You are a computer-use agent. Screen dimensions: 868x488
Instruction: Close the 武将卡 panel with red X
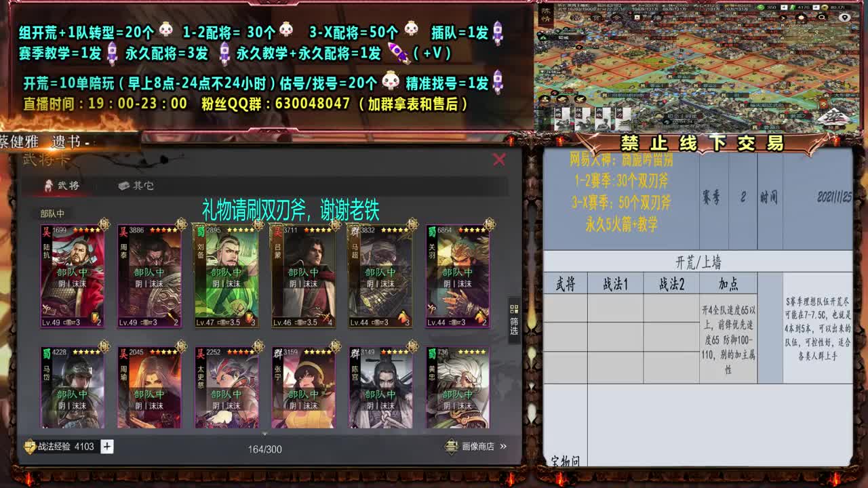point(499,159)
